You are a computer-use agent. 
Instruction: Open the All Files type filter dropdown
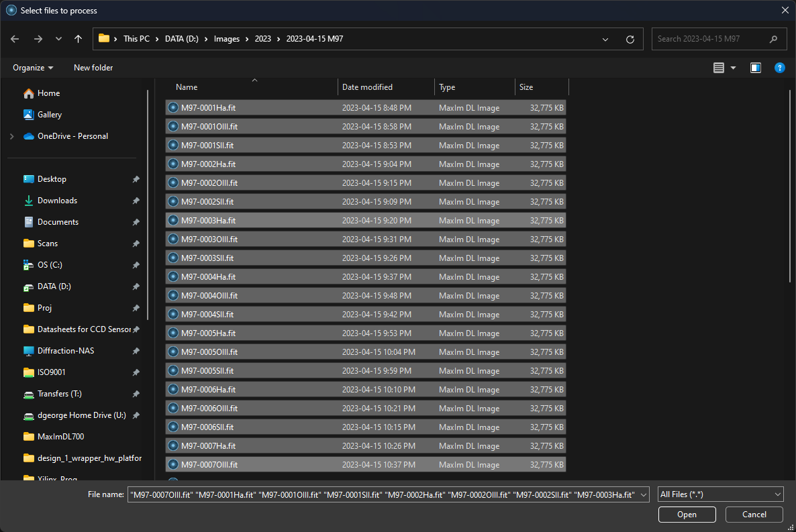[x=720, y=494]
